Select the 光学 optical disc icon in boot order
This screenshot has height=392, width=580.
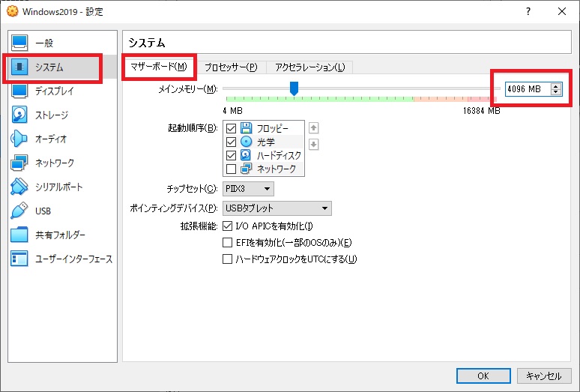point(246,142)
